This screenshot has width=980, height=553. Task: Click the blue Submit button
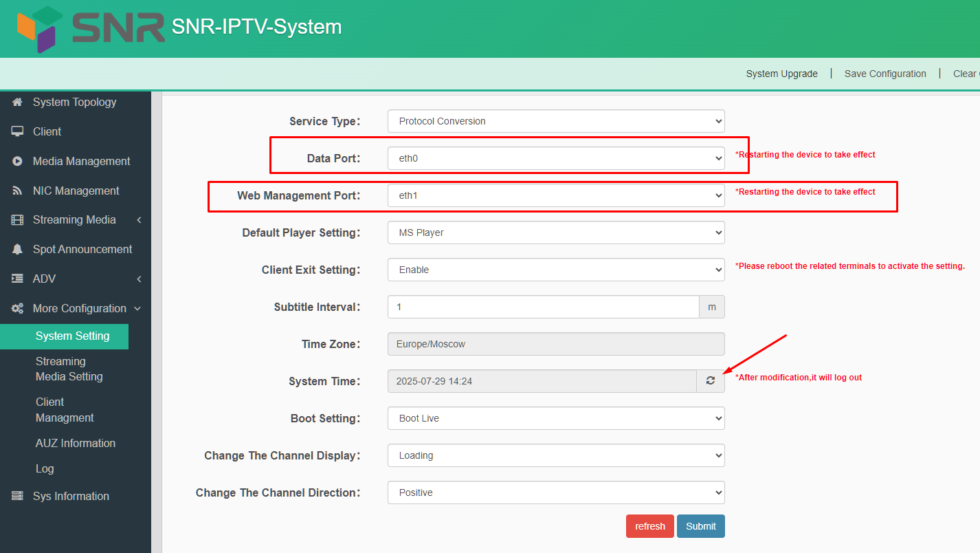coord(700,526)
